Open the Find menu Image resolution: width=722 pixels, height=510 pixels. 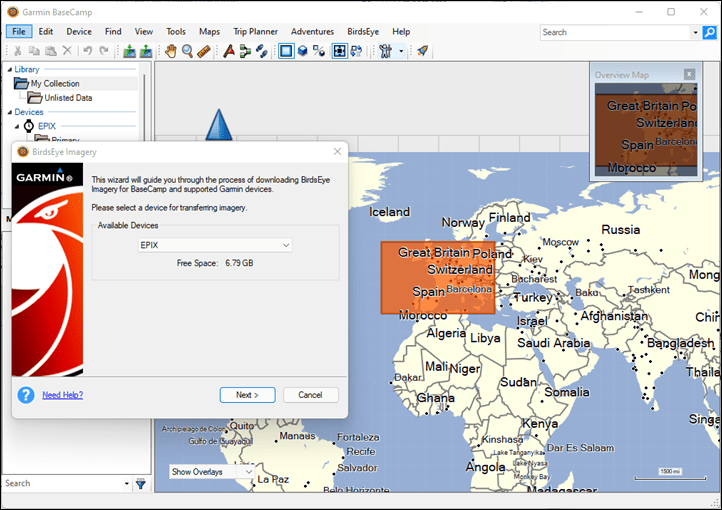click(x=113, y=31)
